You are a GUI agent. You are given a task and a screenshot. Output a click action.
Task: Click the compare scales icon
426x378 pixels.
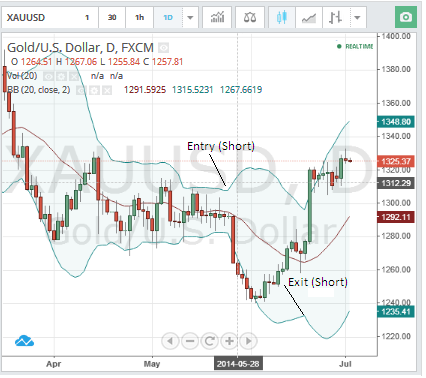pyautogui.click(x=250, y=17)
